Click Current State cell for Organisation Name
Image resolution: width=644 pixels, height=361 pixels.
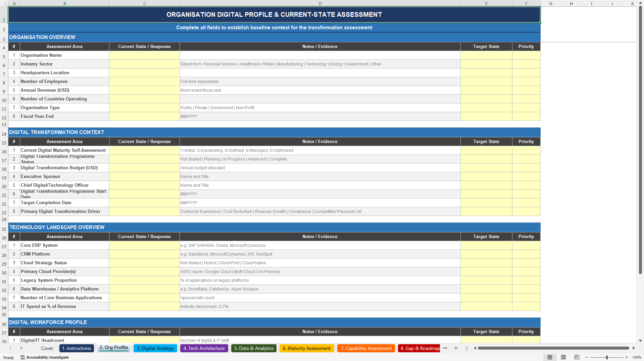click(x=145, y=55)
